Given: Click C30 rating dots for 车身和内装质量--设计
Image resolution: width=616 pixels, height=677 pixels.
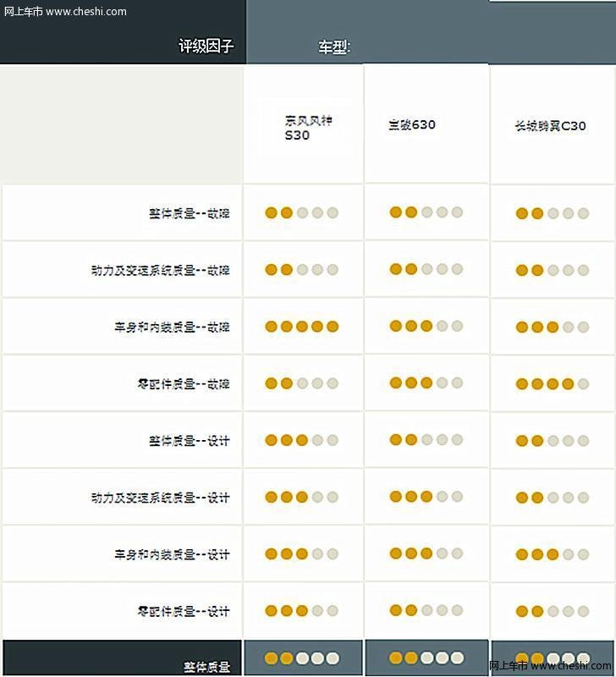Looking at the screenshot, I should (x=553, y=554).
